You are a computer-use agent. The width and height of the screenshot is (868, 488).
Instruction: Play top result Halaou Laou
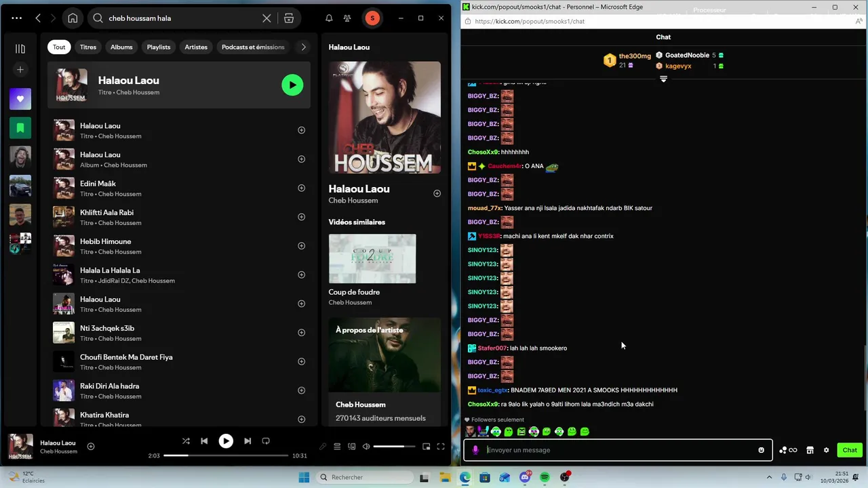[292, 85]
